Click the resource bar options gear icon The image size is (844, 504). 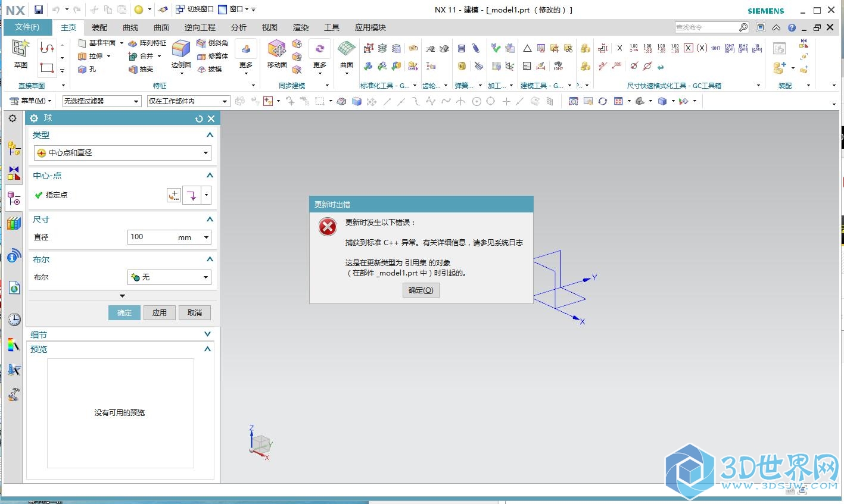pos(13,118)
